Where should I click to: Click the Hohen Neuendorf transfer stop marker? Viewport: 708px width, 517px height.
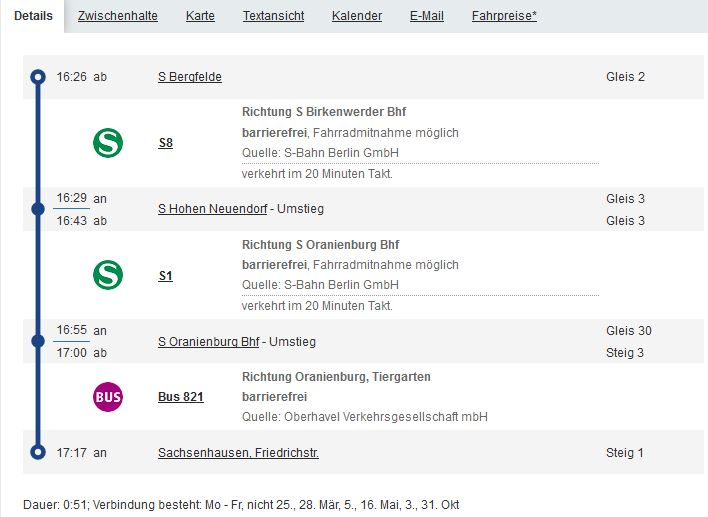tap(38, 209)
